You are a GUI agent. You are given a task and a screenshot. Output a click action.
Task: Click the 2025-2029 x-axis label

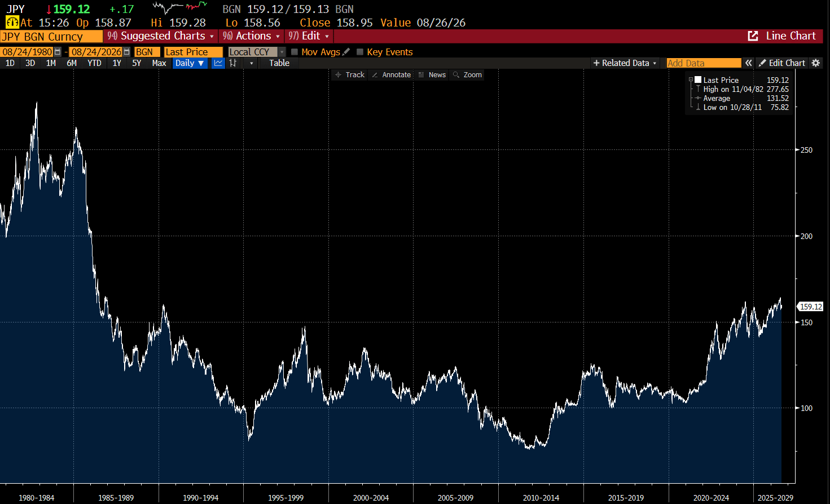775,498
